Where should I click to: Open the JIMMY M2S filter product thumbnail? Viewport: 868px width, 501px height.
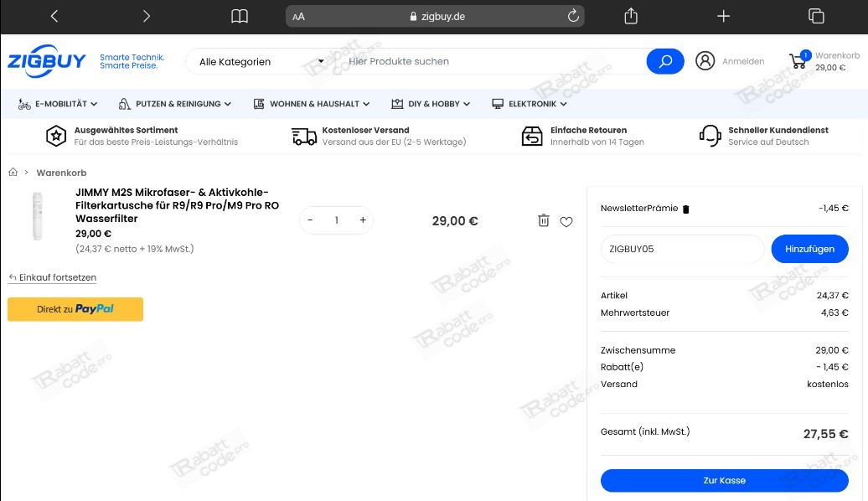(37, 216)
